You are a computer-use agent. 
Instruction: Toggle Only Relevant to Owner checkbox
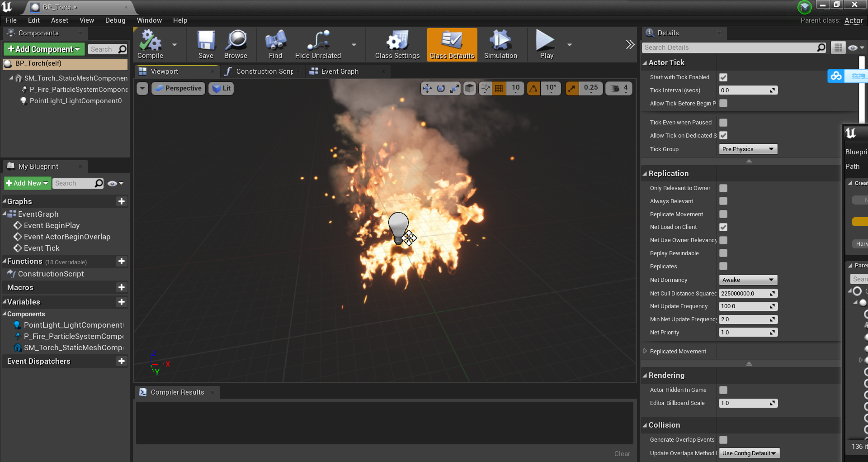click(x=723, y=188)
